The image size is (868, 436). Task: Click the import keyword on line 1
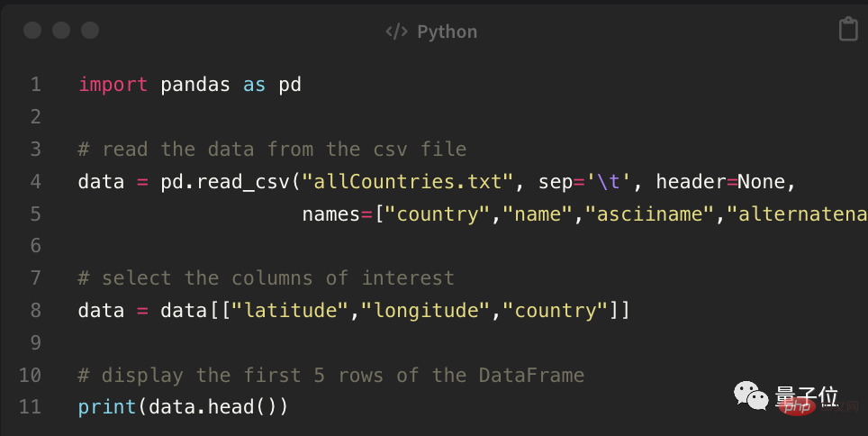pos(113,85)
